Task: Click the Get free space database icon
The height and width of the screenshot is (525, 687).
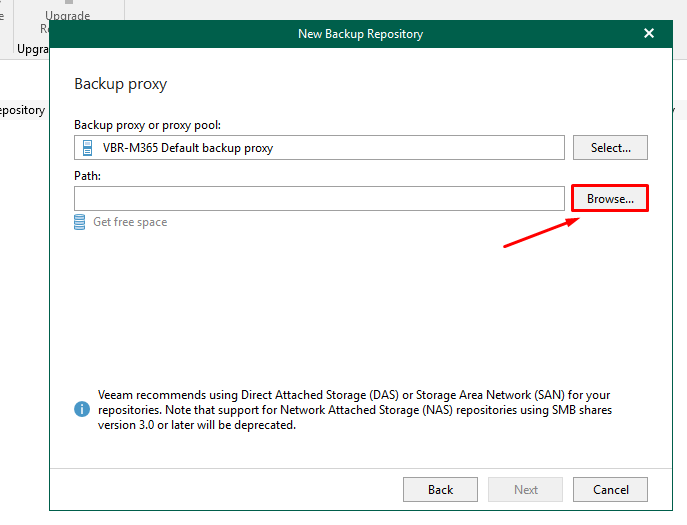Action: (x=80, y=222)
